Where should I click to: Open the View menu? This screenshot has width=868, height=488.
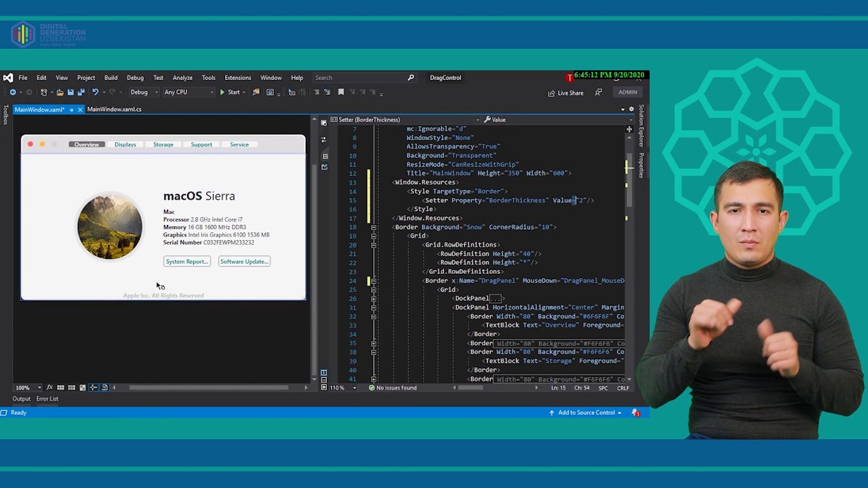tap(62, 77)
